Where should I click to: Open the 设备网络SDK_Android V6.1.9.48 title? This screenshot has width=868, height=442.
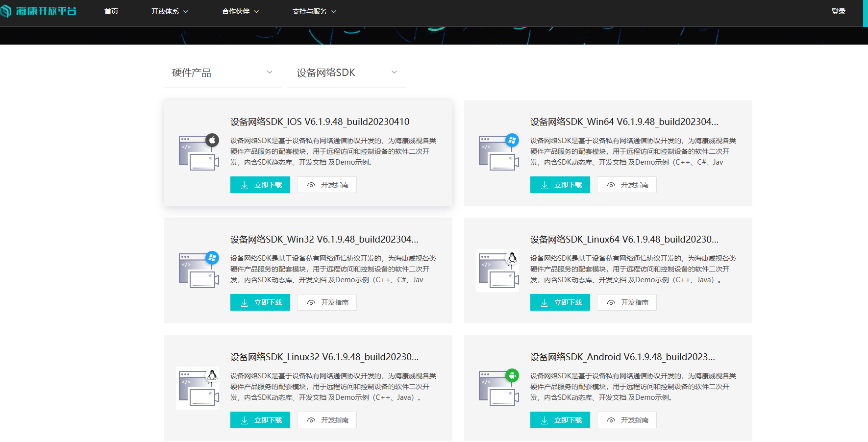pos(622,357)
